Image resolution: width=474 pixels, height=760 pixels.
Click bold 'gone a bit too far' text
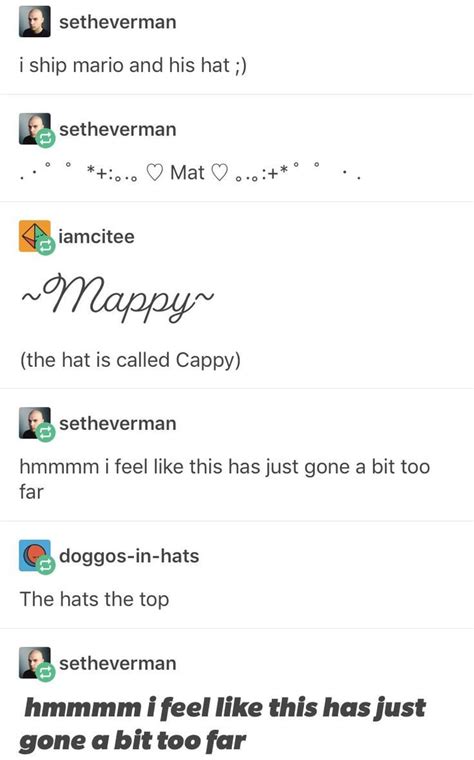[132, 742]
